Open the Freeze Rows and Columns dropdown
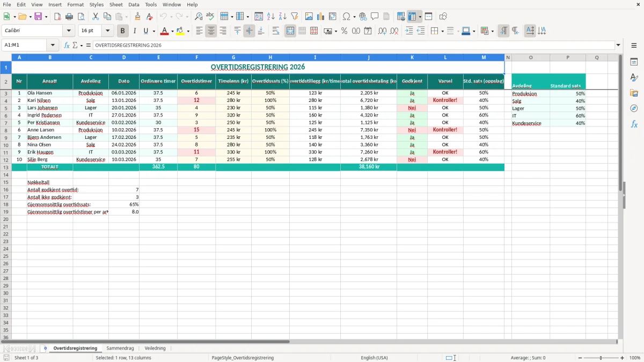The width and height of the screenshot is (644, 362). click(420, 17)
